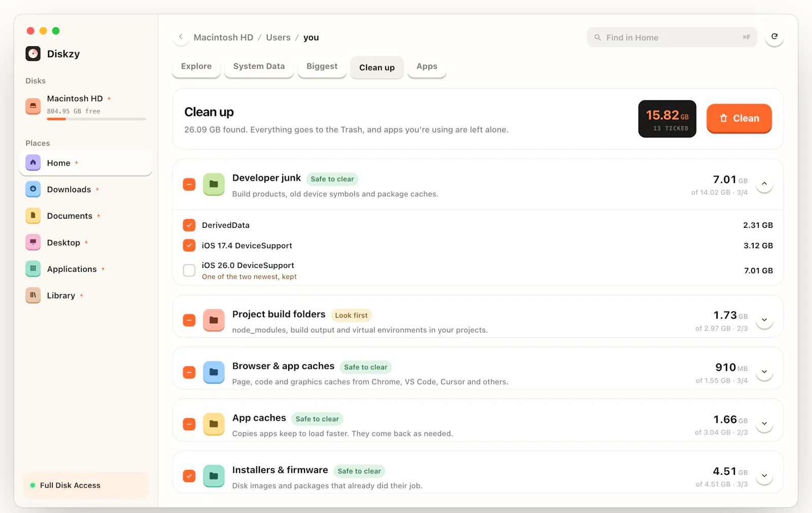Switch to the Explore tab
Viewport: 812px width, 513px height.
[196, 66]
